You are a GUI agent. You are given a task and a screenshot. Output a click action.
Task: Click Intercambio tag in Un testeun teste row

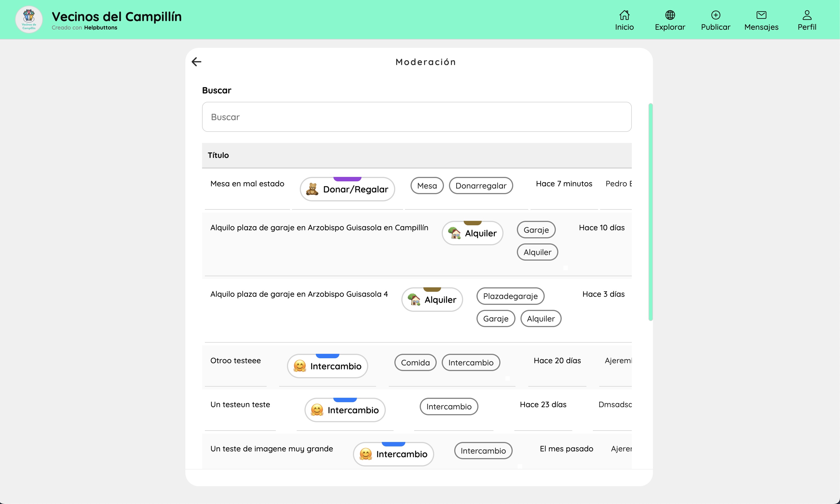click(x=449, y=407)
